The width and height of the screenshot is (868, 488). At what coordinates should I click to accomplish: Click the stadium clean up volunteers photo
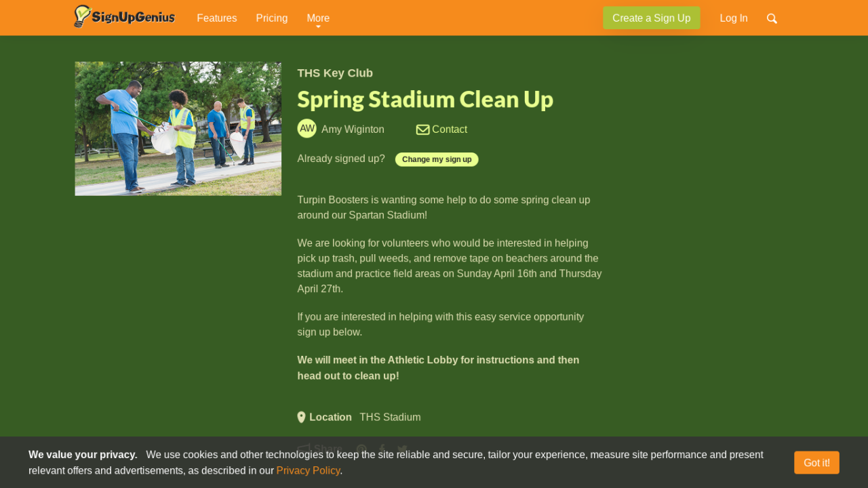coord(178,129)
